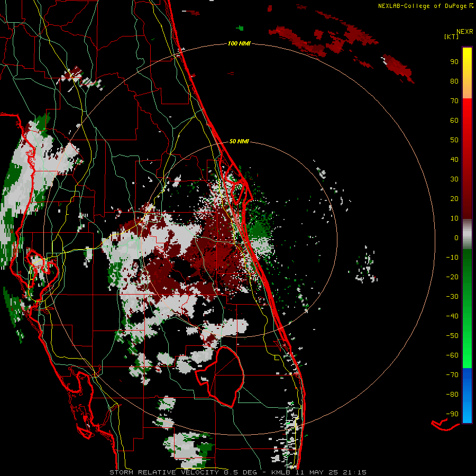Click the -90 label on the velocity scale

452,414
